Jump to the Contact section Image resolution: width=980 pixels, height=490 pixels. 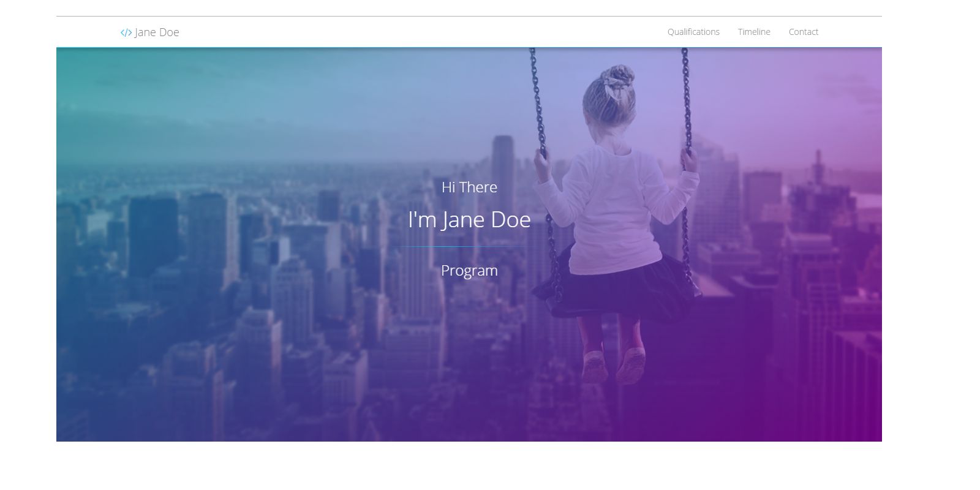(x=804, y=32)
